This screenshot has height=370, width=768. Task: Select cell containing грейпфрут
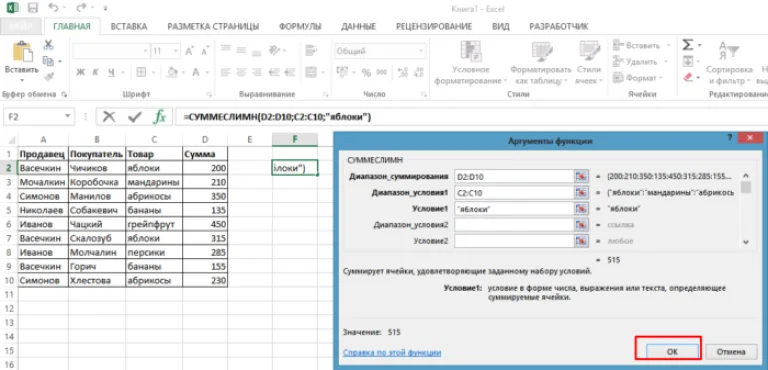(154, 224)
